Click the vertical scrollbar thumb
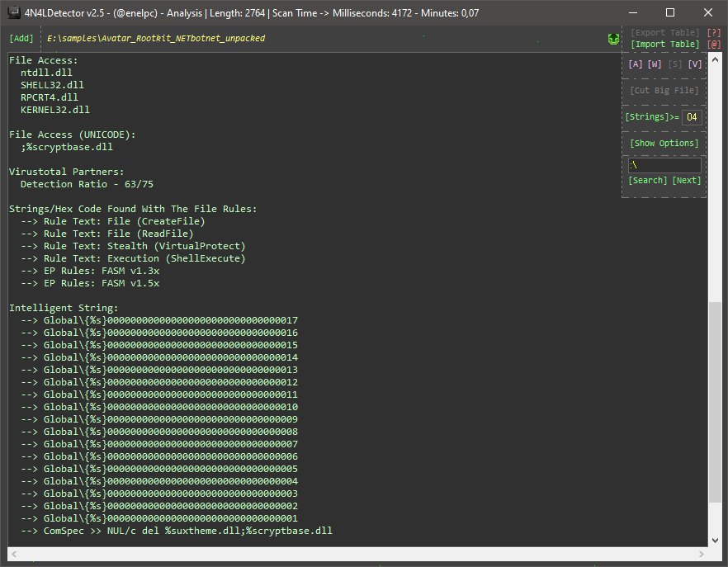The height and width of the screenshot is (567, 728). click(715, 402)
